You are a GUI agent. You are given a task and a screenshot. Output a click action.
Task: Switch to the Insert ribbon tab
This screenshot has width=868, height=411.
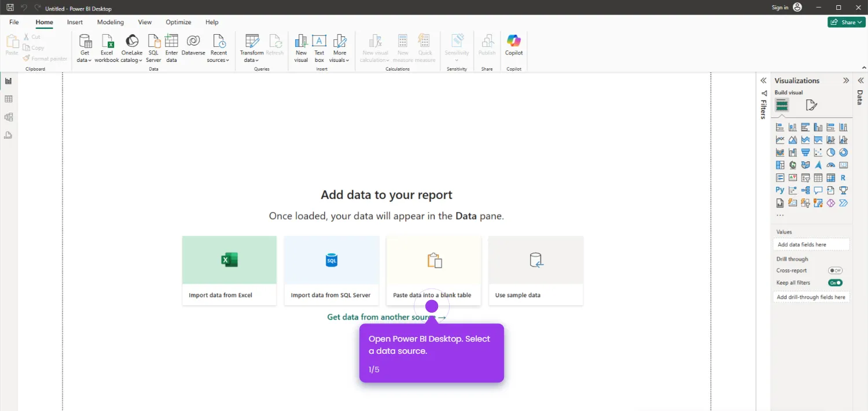click(x=75, y=22)
